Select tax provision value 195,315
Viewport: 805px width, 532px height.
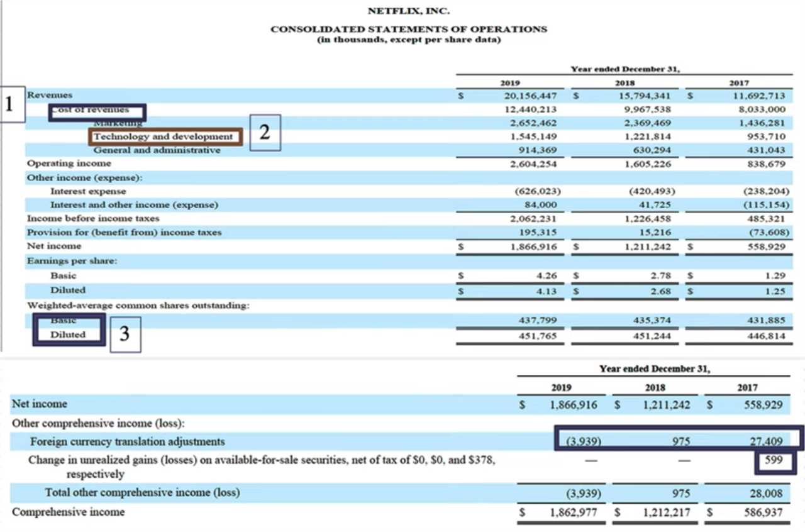pyautogui.click(x=539, y=233)
